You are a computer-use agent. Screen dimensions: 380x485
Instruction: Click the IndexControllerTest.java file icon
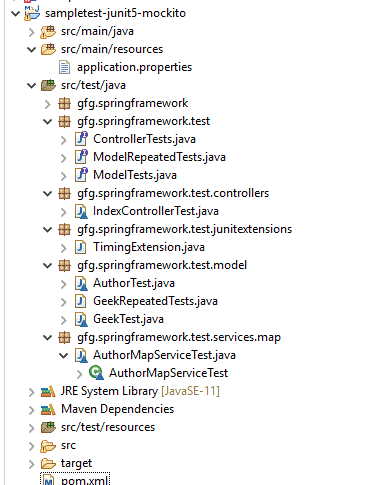[81, 212]
